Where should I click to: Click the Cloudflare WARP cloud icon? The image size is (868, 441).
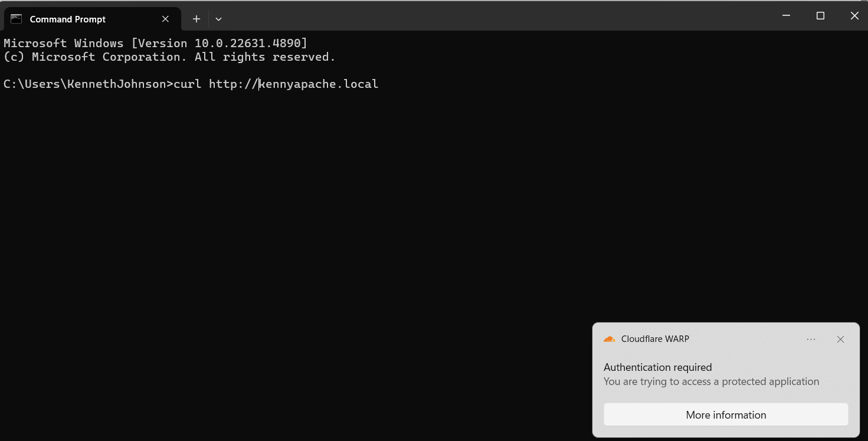click(x=610, y=339)
